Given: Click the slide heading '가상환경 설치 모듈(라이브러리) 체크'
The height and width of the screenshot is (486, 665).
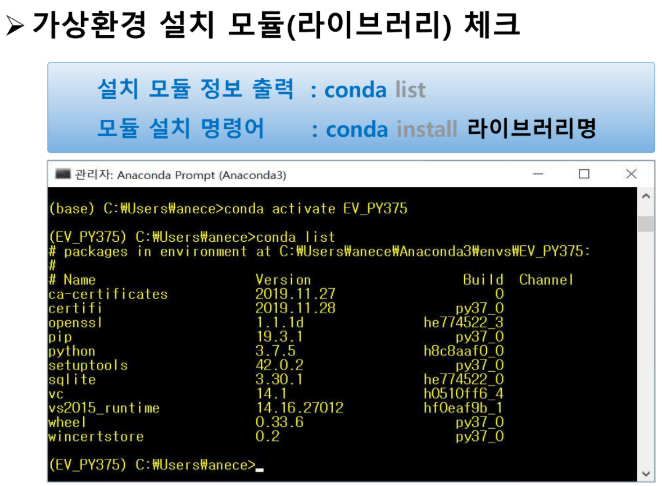Looking at the screenshot, I should [x=276, y=25].
